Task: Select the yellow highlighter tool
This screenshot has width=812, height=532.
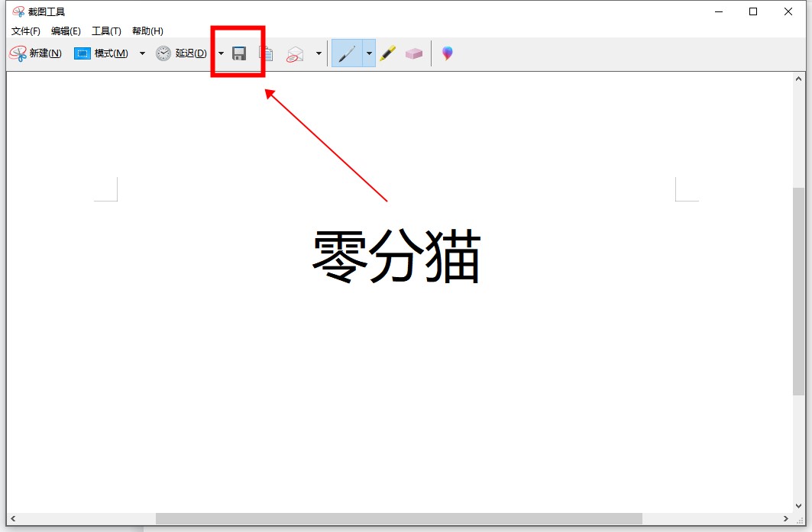Action: (x=388, y=53)
